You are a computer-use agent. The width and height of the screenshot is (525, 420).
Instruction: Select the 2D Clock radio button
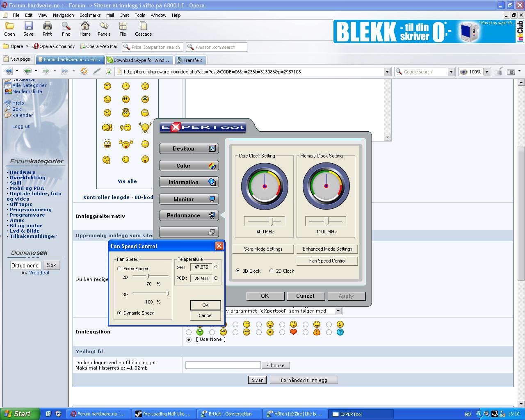pos(272,271)
